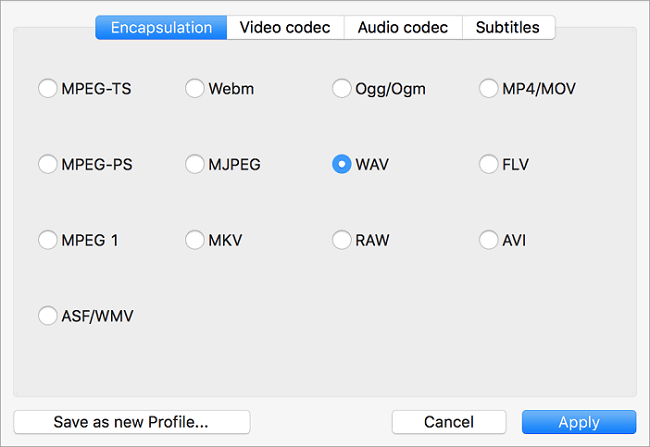The image size is (650, 447).
Task: Choose ASF/WMV container format
Action: coord(47,316)
